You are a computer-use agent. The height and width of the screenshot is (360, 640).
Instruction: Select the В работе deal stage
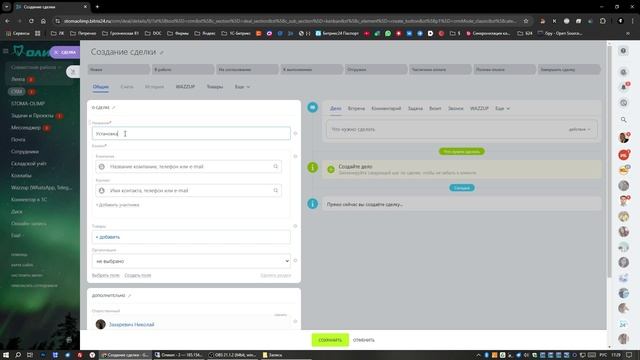coord(182,70)
